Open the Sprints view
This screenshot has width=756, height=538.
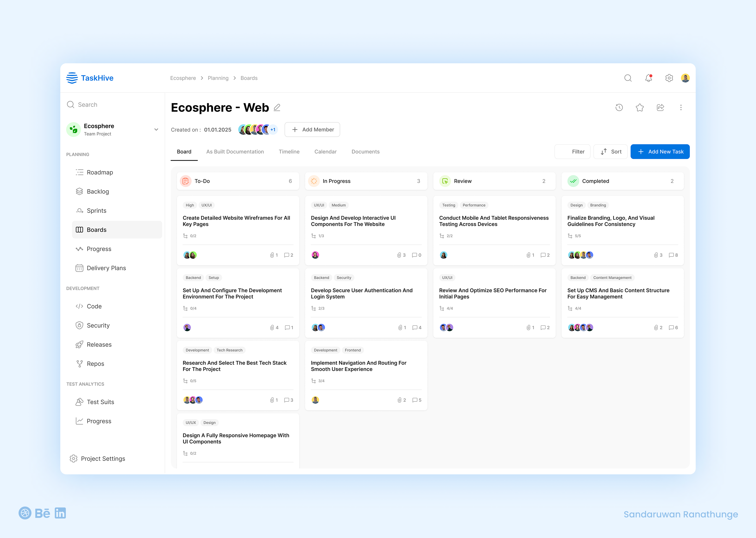pos(96,211)
